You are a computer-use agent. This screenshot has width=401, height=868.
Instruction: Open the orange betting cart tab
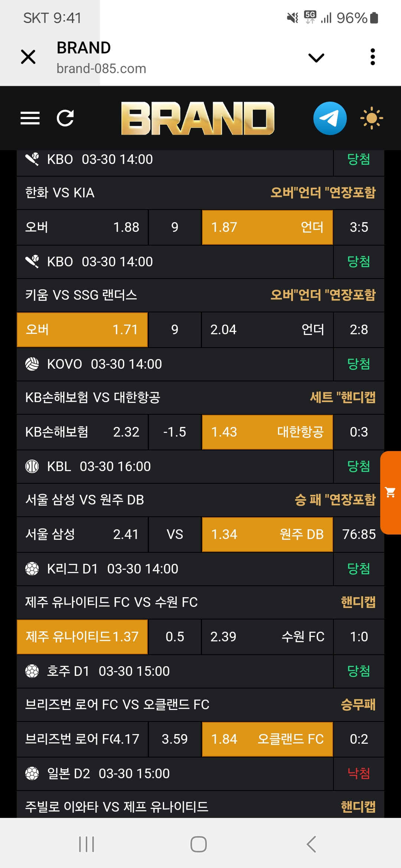391,493
